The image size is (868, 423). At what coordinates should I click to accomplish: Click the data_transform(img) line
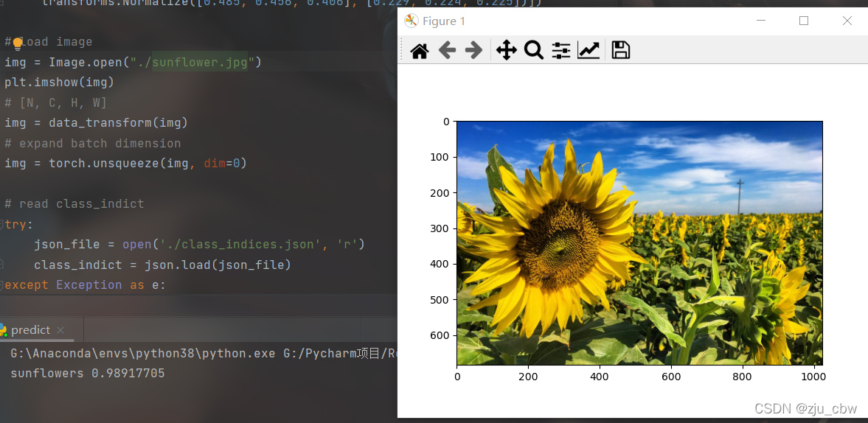[x=97, y=123]
